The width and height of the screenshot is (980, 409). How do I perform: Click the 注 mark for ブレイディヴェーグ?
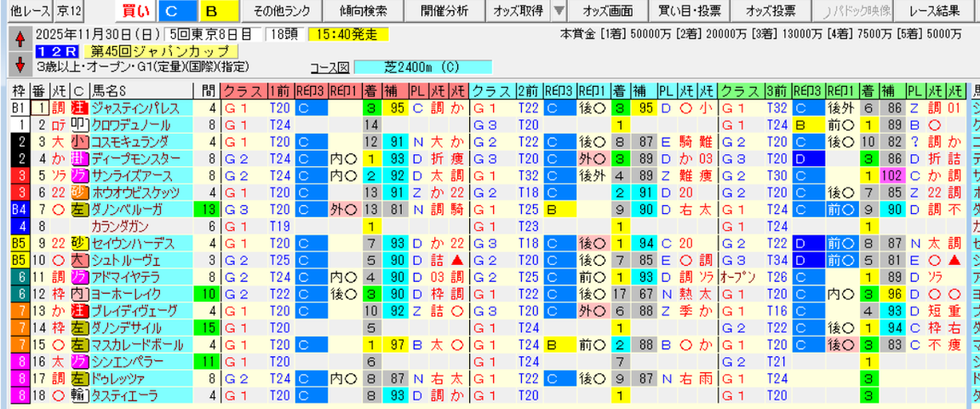(79, 310)
